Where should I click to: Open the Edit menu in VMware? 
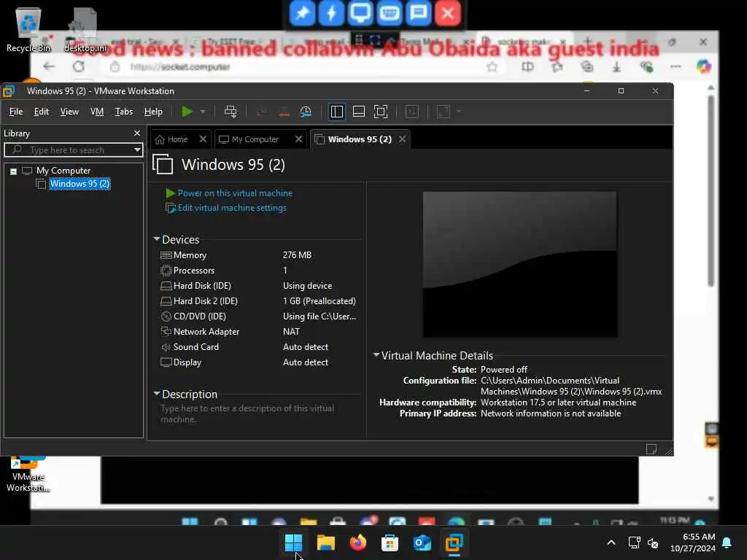[42, 112]
